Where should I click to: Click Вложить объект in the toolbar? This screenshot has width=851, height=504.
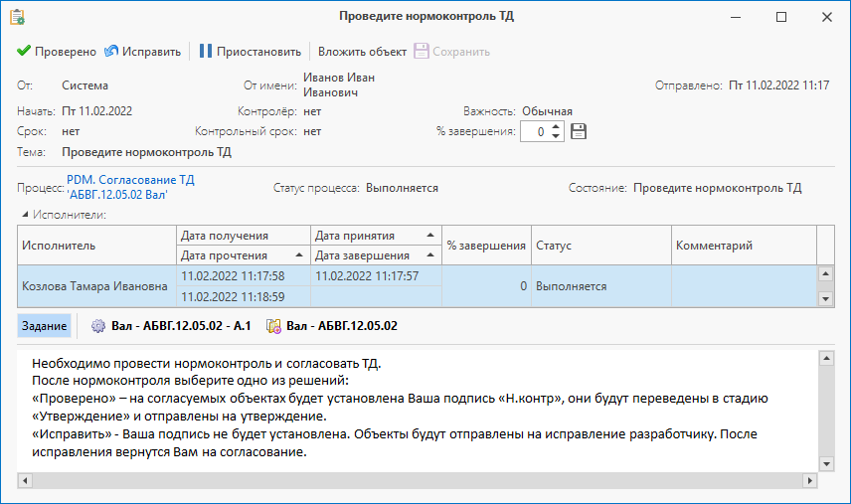click(362, 52)
